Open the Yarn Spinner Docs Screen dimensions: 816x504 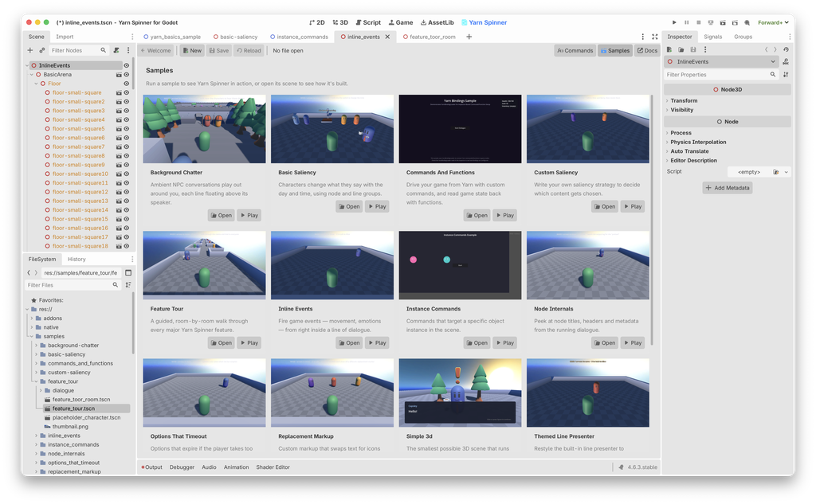(647, 50)
